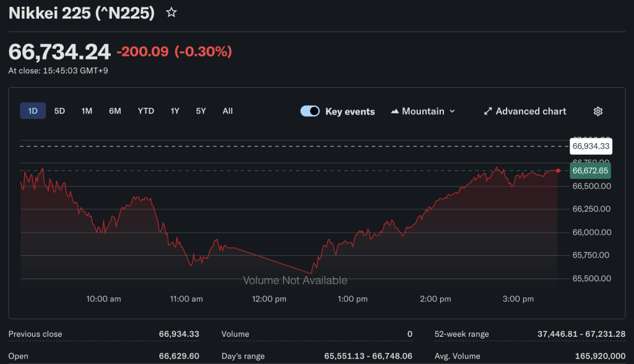The height and width of the screenshot is (364, 634).
Task: Click the (-0.30%) percent change figure
Action: pos(203,51)
